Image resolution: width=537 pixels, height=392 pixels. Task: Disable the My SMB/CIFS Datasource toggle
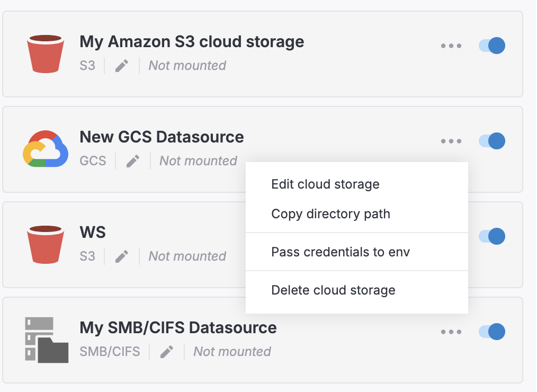tap(491, 332)
